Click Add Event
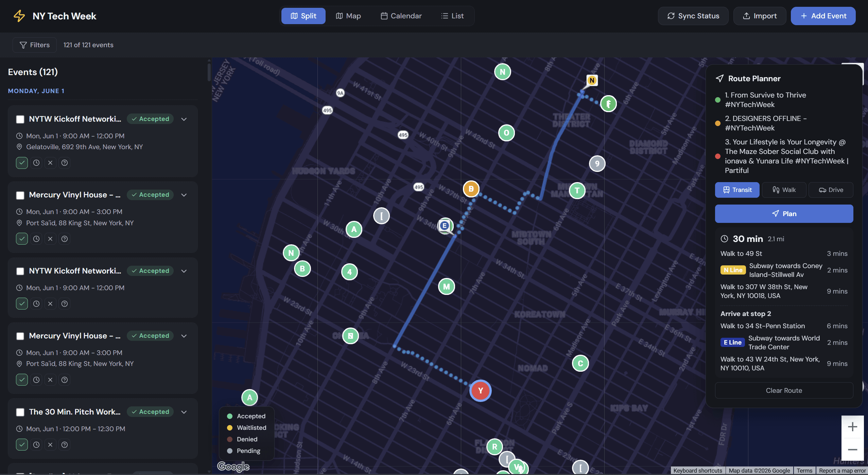 pyautogui.click(x=823, y=16)
